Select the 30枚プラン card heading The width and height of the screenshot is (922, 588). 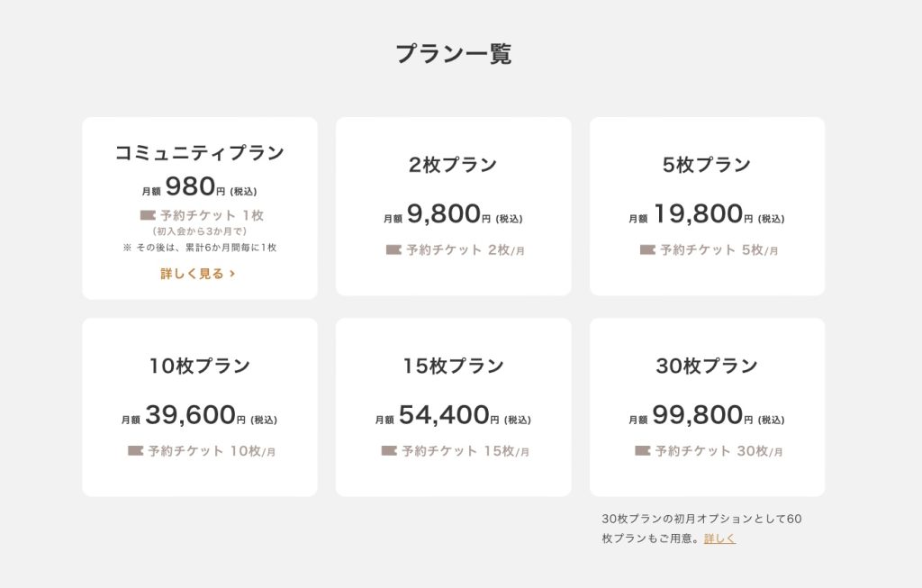707,366
